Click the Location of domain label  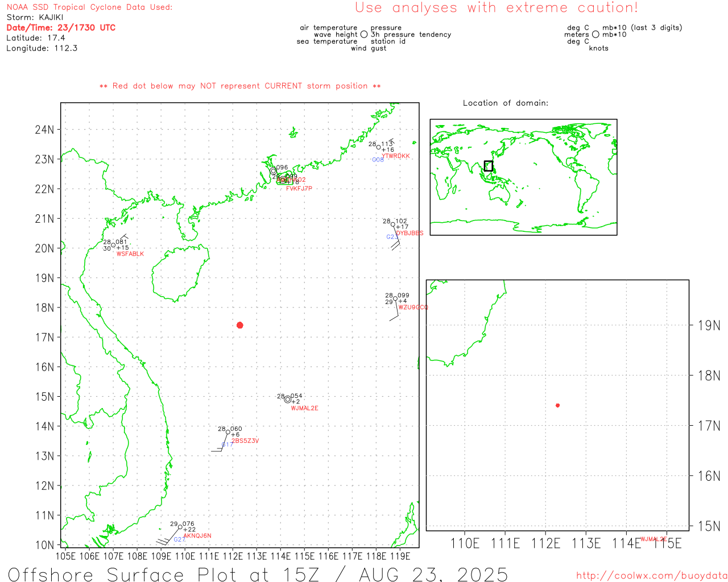click(506, 103)
